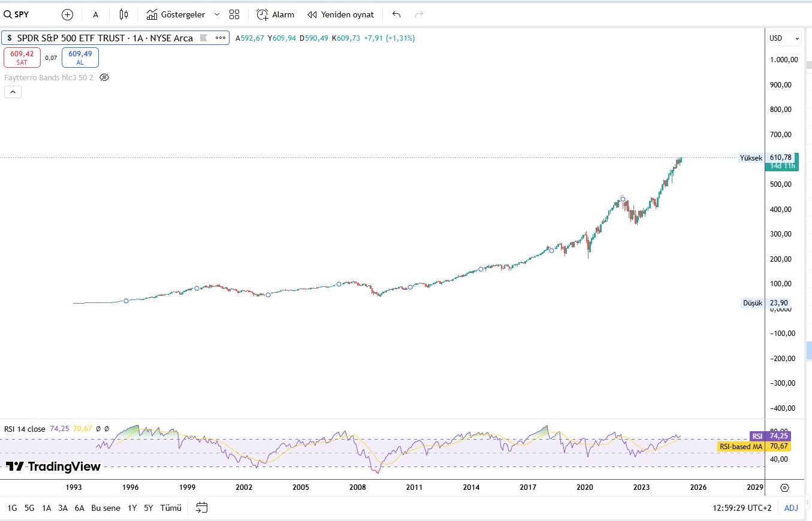Toggle ADJ dividend adjustment

pos(791,508)
